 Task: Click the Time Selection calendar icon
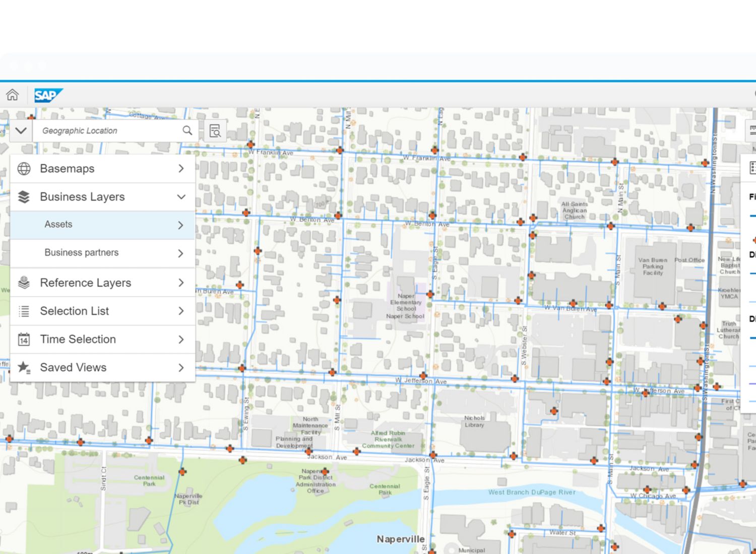pos(24,339)
